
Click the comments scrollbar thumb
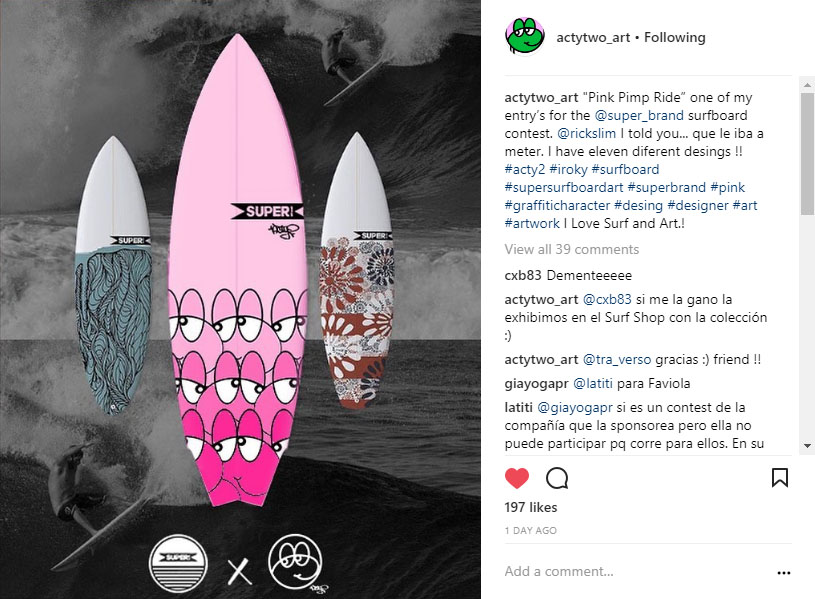pos(807,154)
